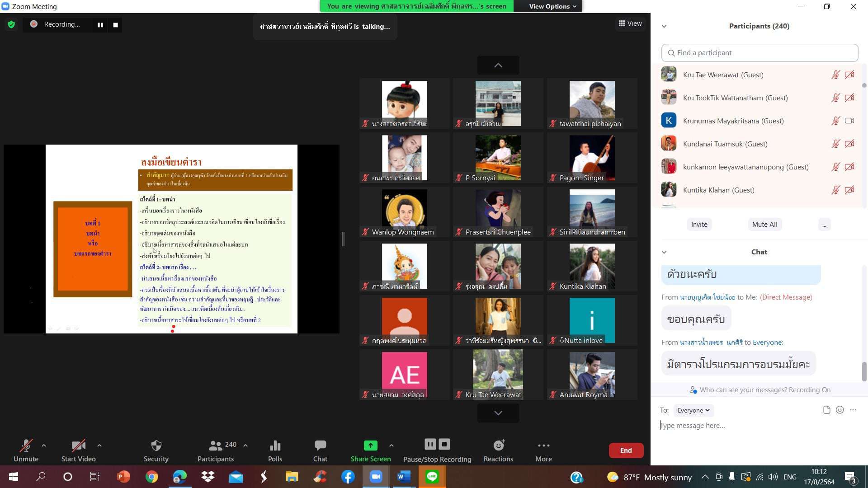Image resolution: width=868 pixels, height=488 pixels.
Task: Pause the recording at top-left
Action: 100,25
